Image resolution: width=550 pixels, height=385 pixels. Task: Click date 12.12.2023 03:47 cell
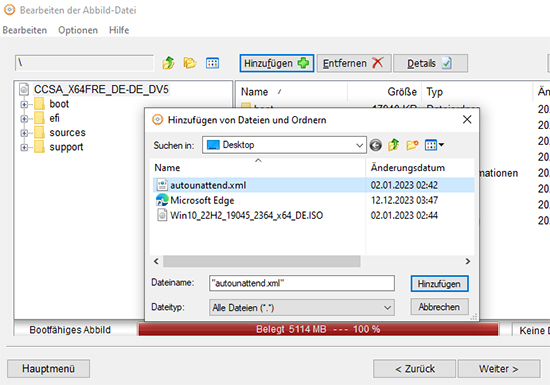pyautogui.click(x=404, y=201)
